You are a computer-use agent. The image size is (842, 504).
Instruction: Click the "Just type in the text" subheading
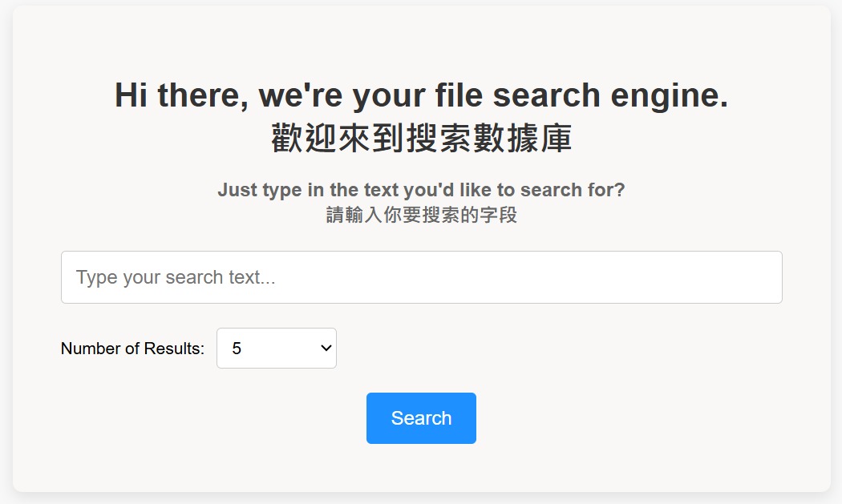(x=421, y=190)
